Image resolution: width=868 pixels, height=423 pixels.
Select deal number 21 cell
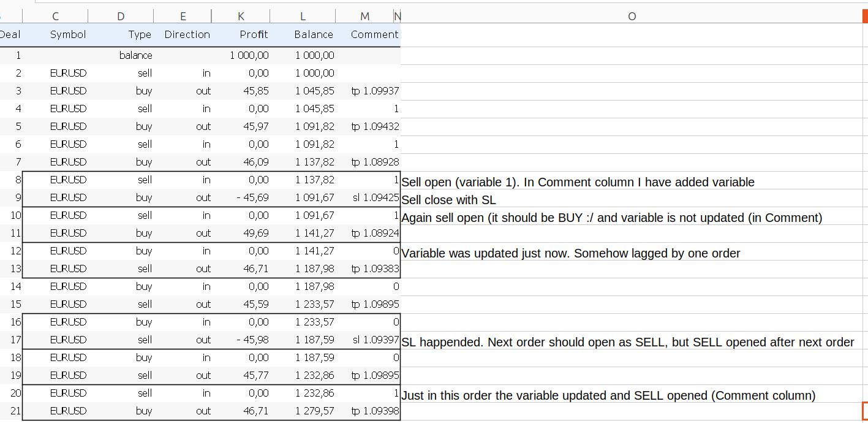16,411
